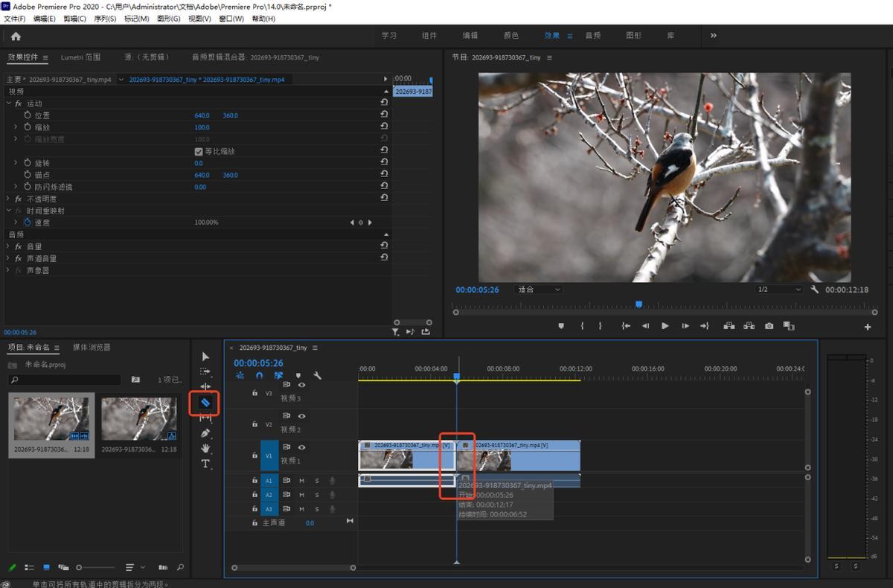This screenshot has height=588, width=893.
Task: Switch to the 颜色 workspace tab
Action: coord(511,36)
